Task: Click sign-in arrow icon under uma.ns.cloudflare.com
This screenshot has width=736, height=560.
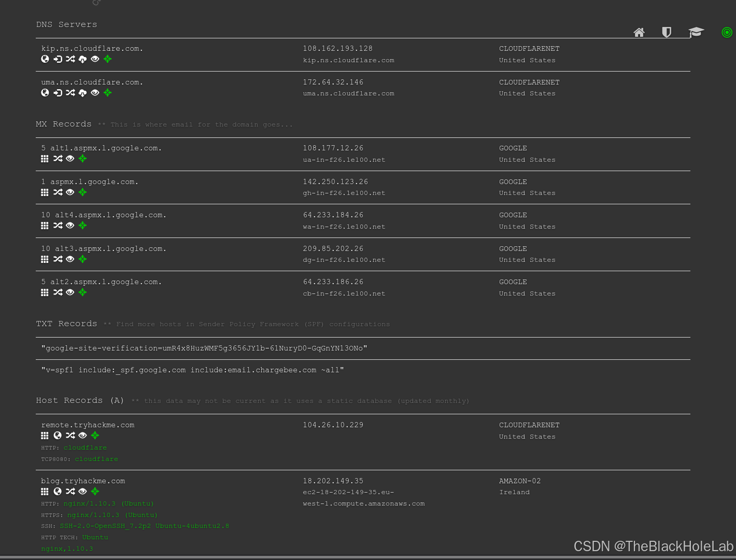Action: pyautogui.click(x=58, y=93)
